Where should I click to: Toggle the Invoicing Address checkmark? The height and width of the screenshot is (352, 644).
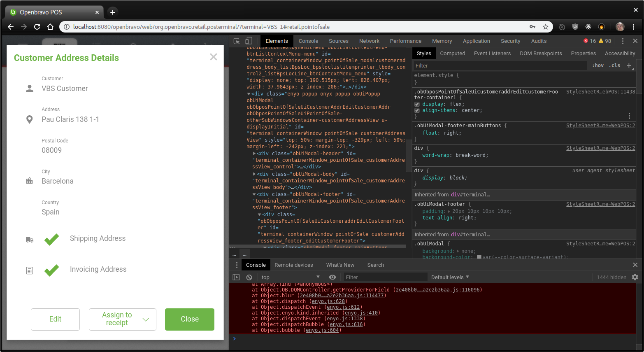point(51,270)
